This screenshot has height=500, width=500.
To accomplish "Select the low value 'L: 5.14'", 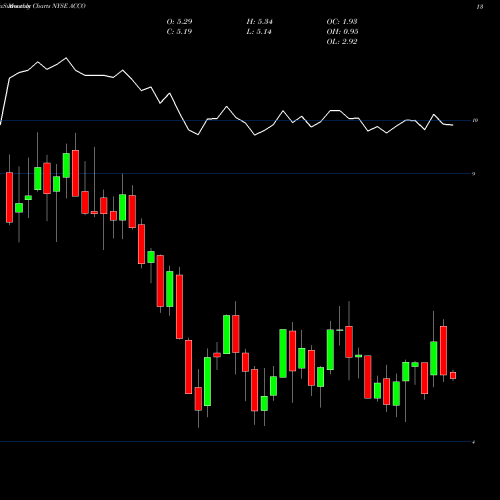I will tap(259, 32).
